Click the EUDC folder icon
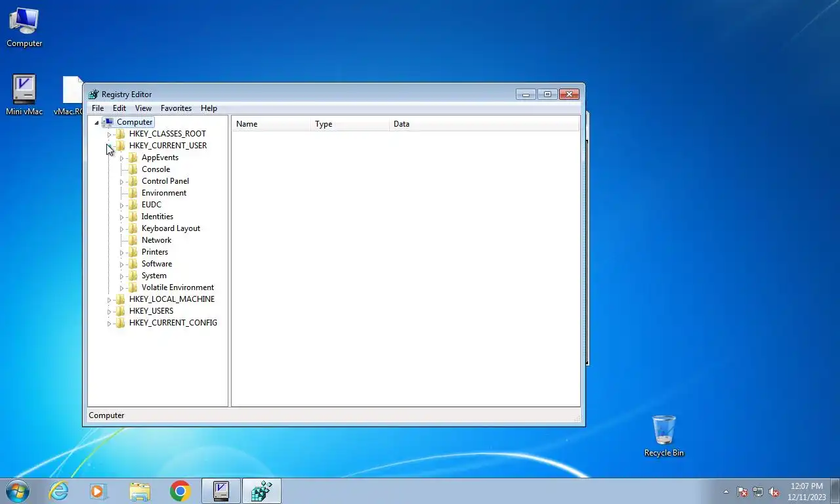The image size is (840, 504). (x=133, y=205)
